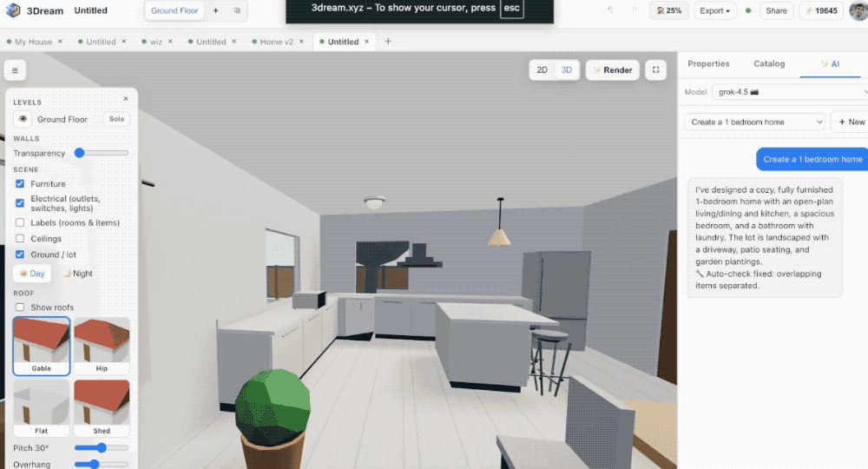
Task: Solo the Ground Floor level
Action: coord(116,119)
